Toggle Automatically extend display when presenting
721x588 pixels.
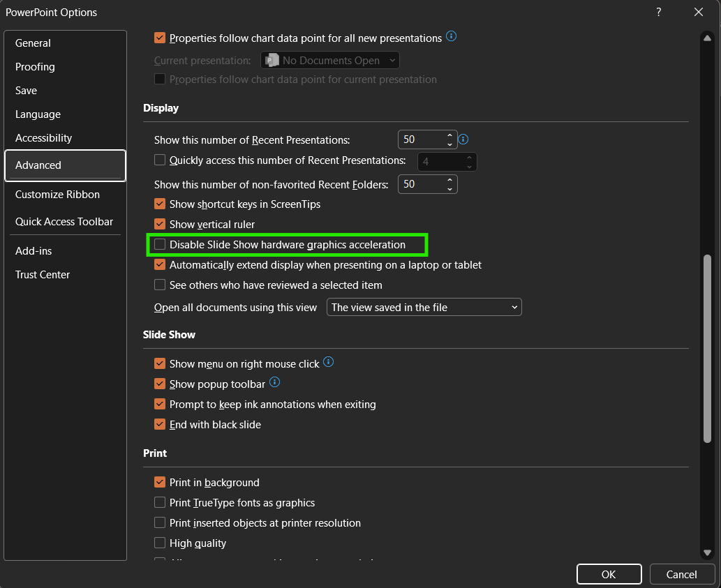(160, 264)
